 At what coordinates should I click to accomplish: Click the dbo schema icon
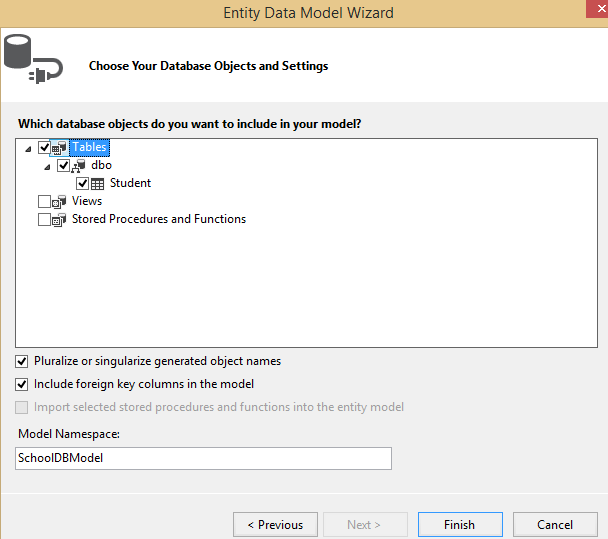[x=78, y=166]
